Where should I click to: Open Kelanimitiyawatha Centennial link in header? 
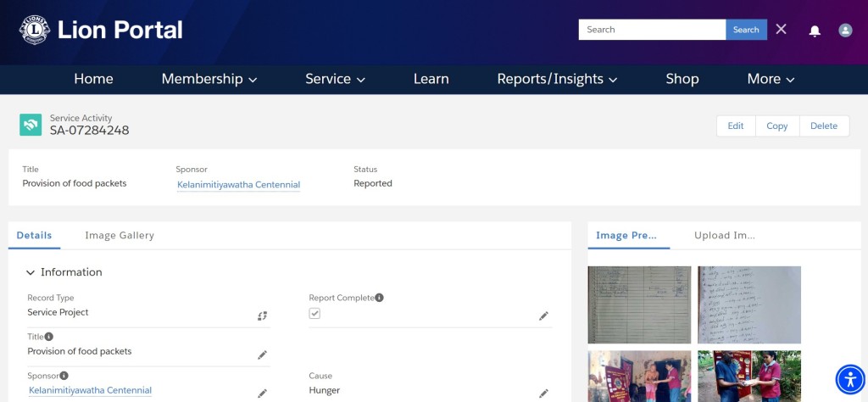238,185
